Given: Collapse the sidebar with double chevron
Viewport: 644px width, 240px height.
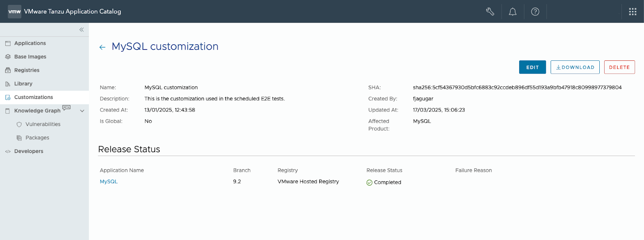Looking at the screenshot, I should click(81, 30).
